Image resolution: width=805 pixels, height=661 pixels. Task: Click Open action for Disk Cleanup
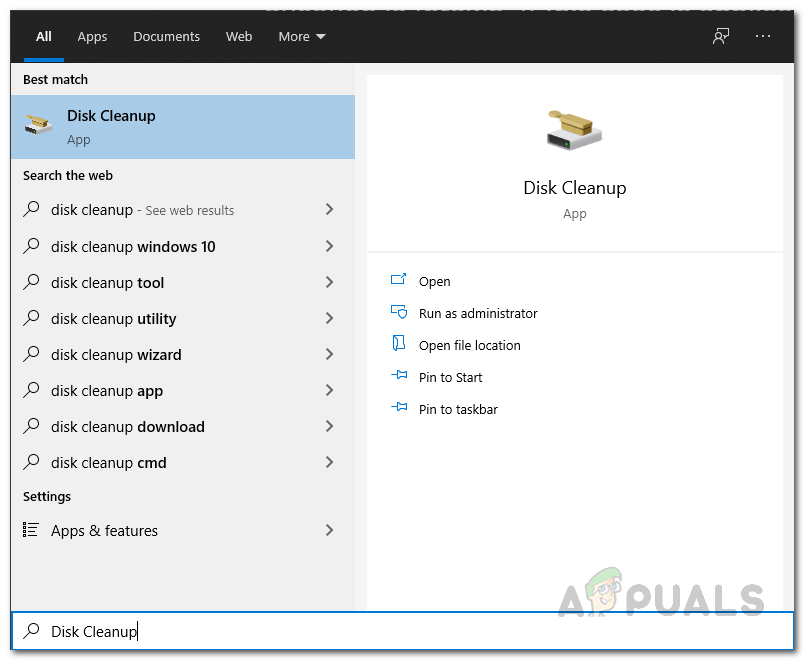434,281
